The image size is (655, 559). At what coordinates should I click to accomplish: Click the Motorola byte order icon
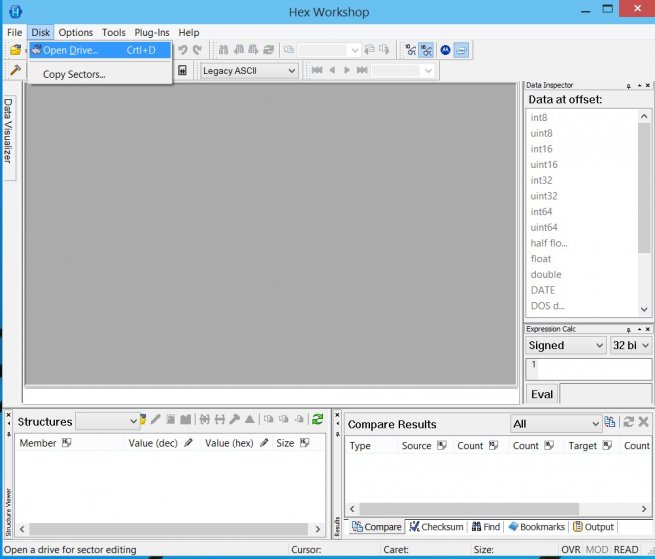pos(445,50)
